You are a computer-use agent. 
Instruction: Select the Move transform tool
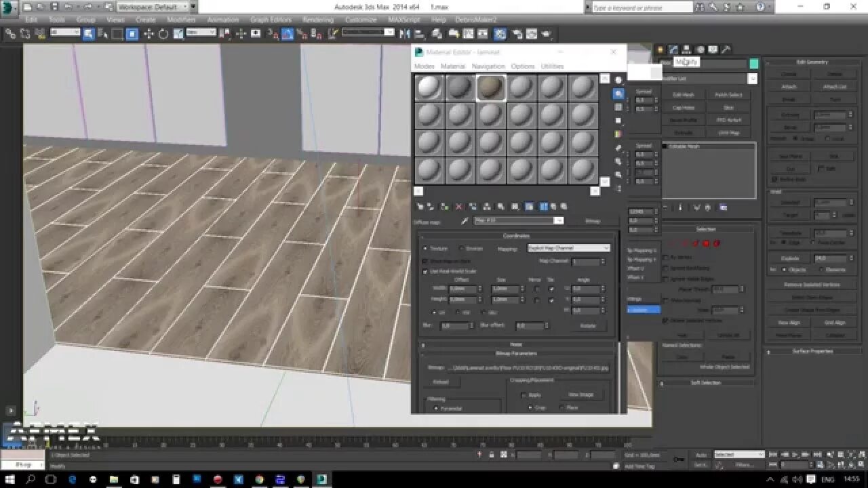149,34
